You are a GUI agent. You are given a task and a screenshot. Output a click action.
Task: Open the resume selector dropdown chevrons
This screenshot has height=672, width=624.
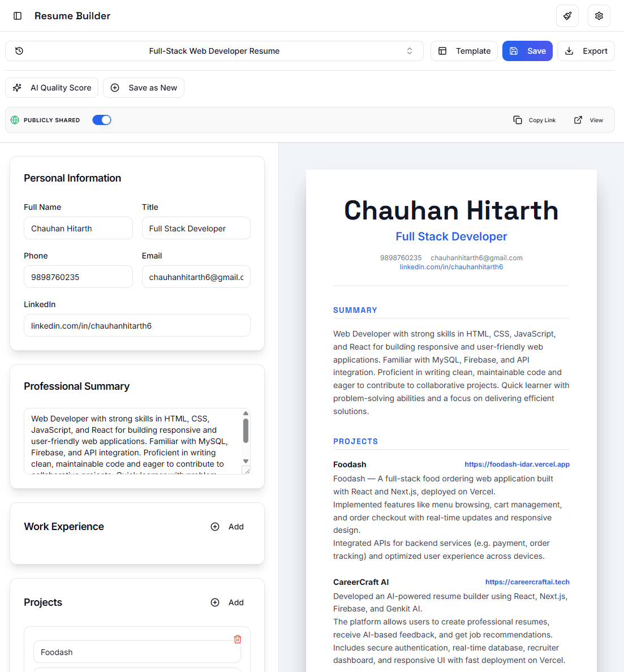coord(409,51)
